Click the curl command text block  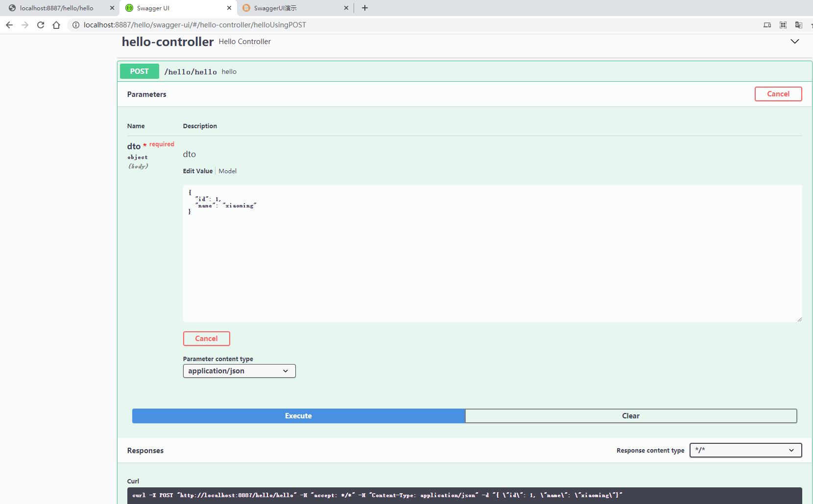[464, 495]
